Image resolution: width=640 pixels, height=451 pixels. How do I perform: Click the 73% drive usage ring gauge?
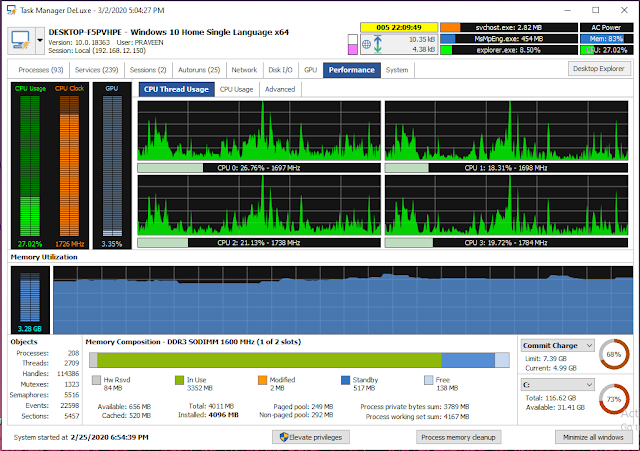point(614,399)
